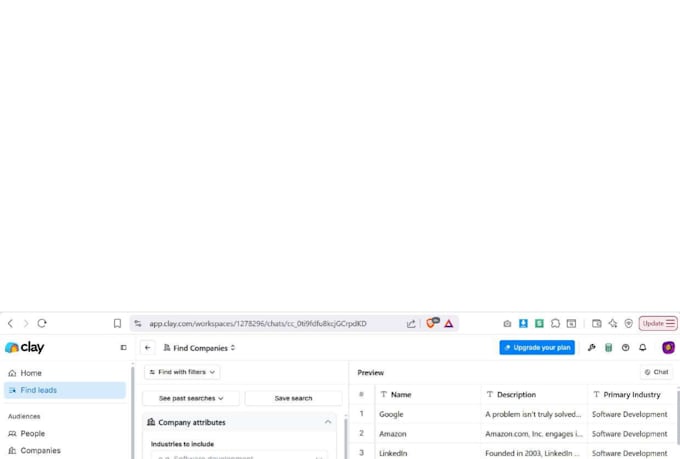Open the help circle icon in header
Viewport: 680px width, 459px height.
pos(625,348)
